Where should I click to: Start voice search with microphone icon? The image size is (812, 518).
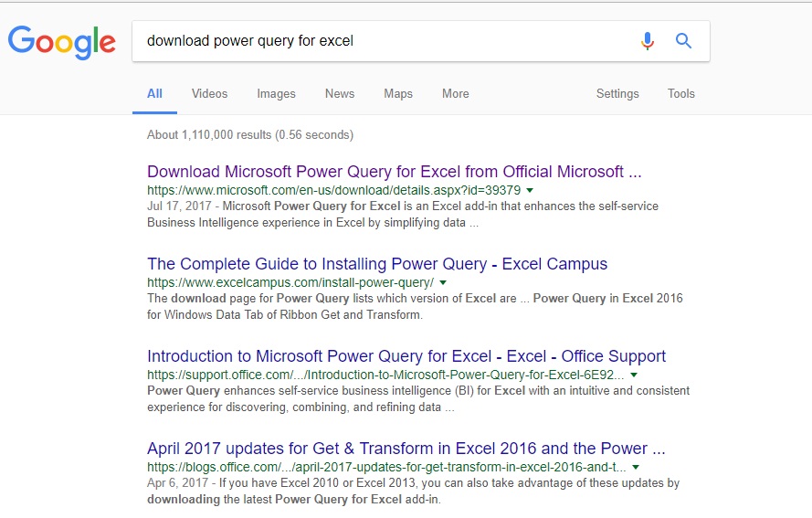(648, 41)
